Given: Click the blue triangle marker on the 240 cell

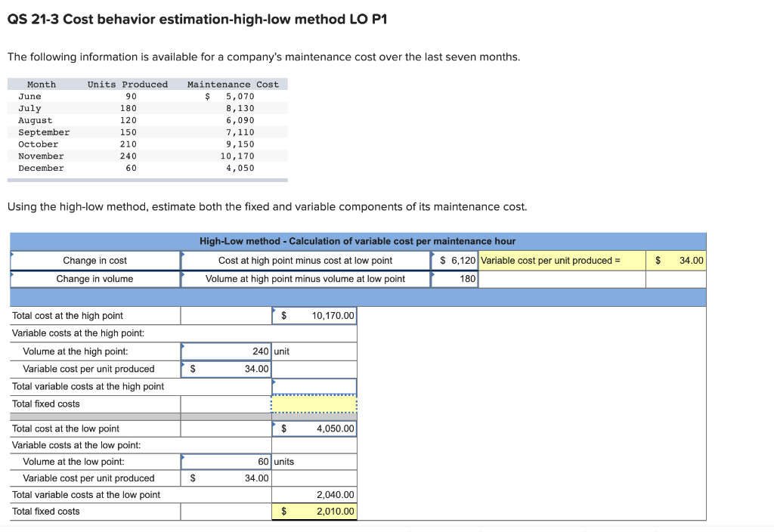Looking at the screenshot, I should click(x=184, y=346).
